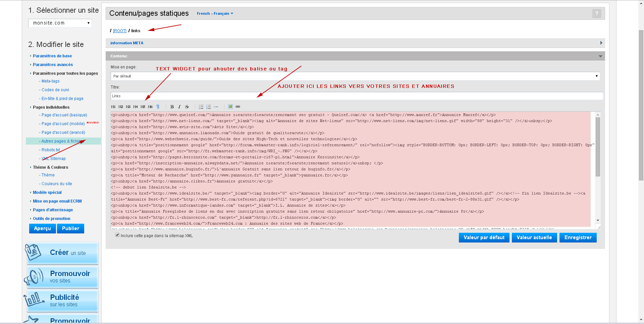Viewport: 644px width, 324px height.
Task: Toggle italic formatting
Action: pos(179,107)
